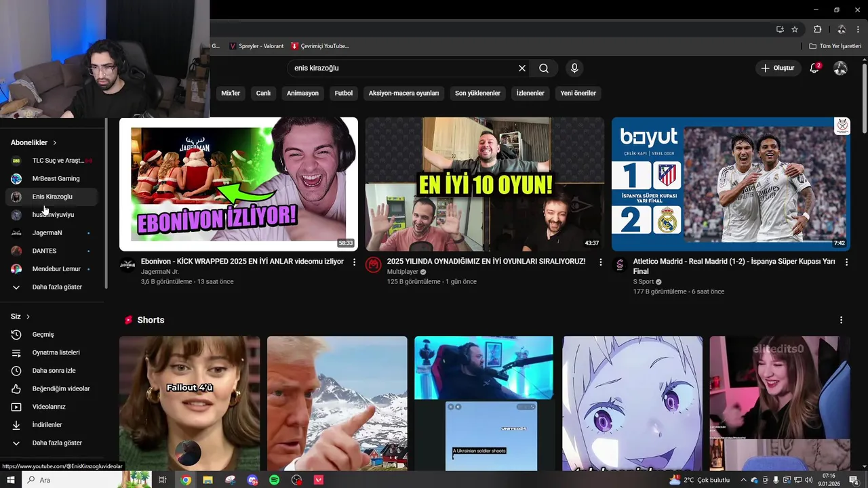This screenshot has width=868, height=488.
Task: Click the install app icon in address bar
Action: pyautogui.click(x=780, y=29)
